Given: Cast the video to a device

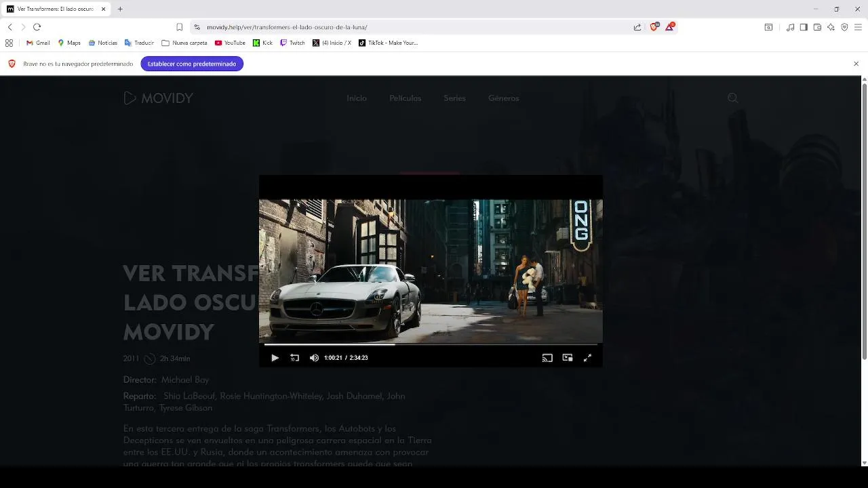Looking at the screenshot, I should coord(547,358).
